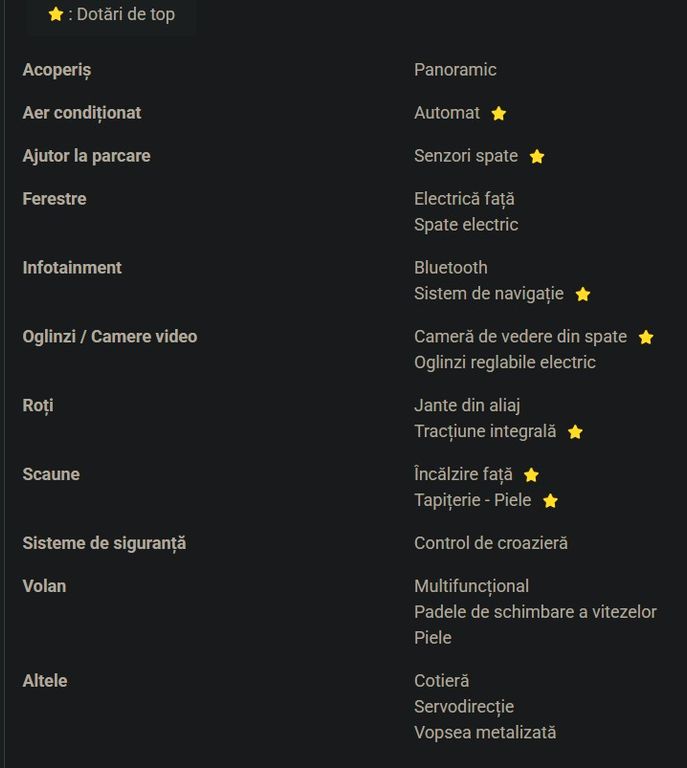
Task: Select the Servodirecție entry
Action: [464, 707]
